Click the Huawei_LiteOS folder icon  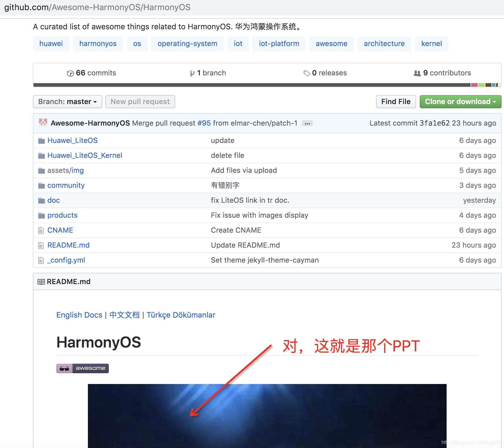click(x=42, y=141)
